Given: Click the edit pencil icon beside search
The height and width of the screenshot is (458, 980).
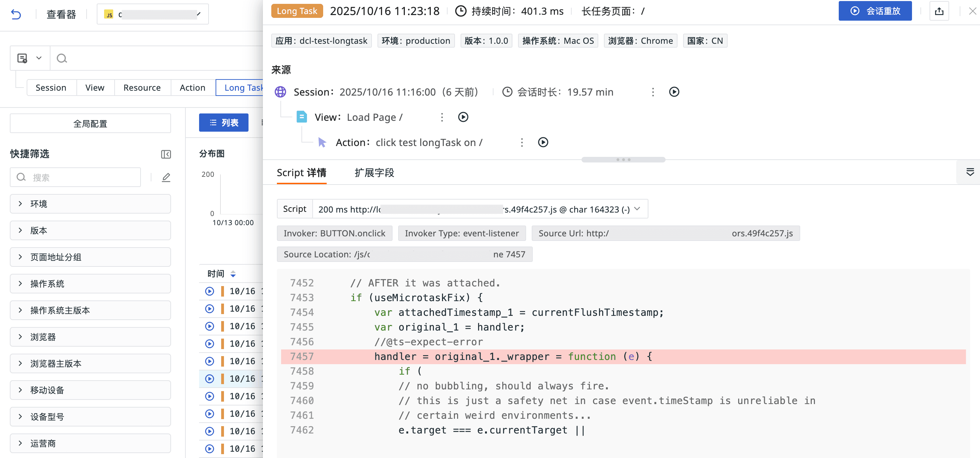Looking at the screenshot, I should click(166, 177).
